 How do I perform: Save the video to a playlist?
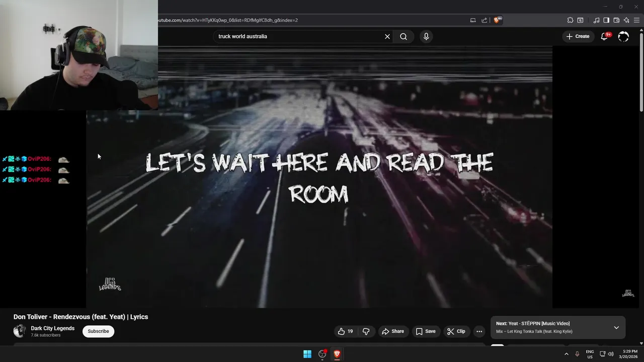426,331
